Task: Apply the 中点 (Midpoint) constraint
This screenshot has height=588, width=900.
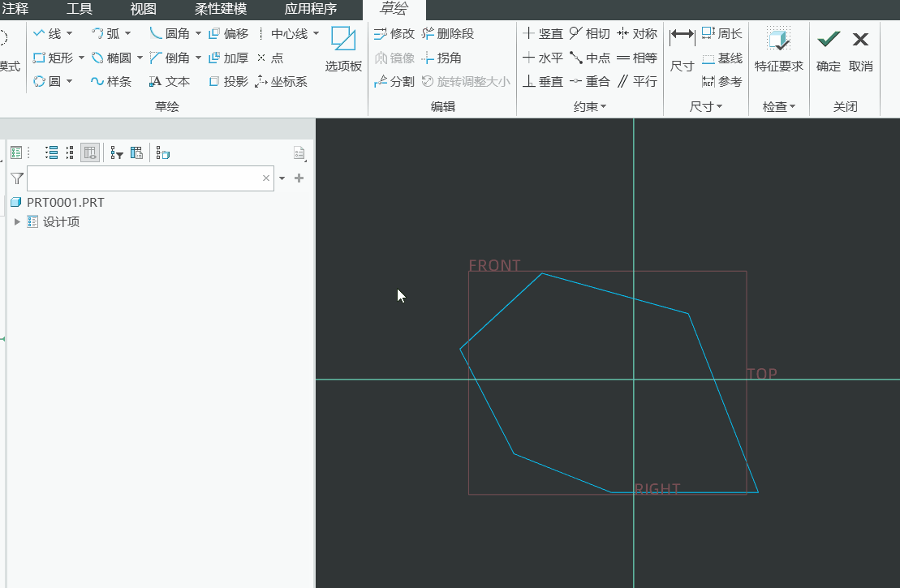Action: pos(589,58)
